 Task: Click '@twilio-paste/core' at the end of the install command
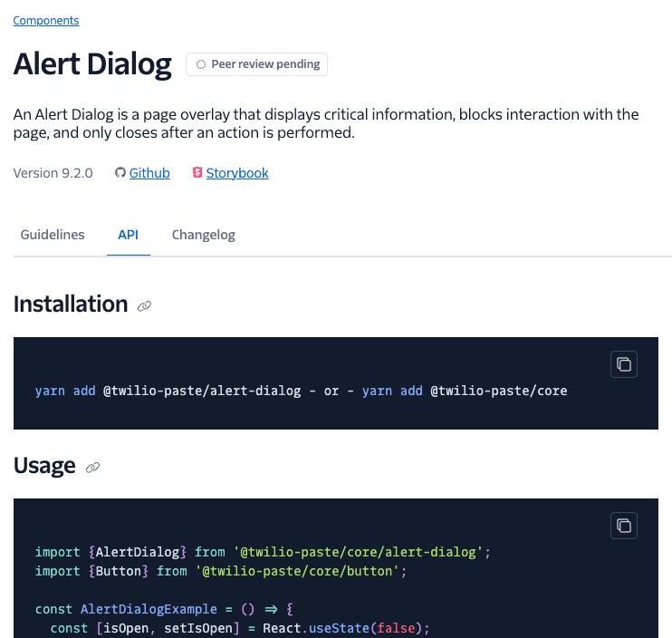pos(499,391)
